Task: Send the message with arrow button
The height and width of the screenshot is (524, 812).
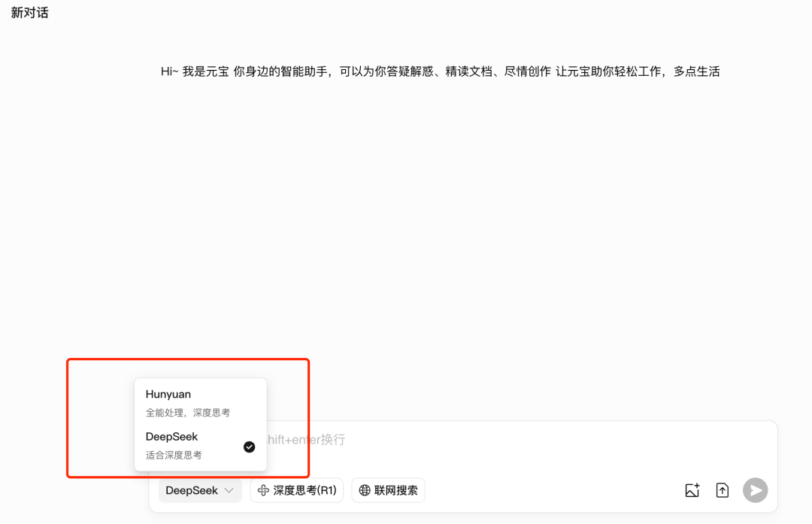Action: (756, 490)
